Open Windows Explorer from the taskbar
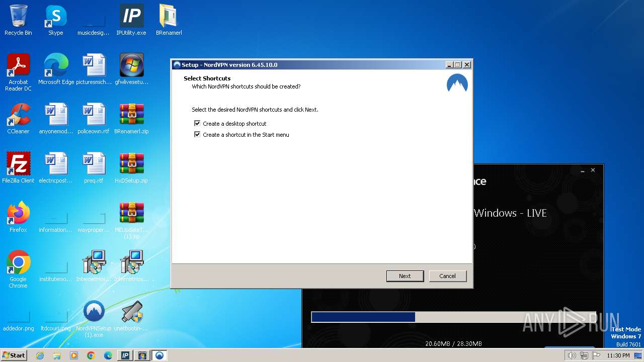This screenshot has height=362, width=644. (57, 355)
